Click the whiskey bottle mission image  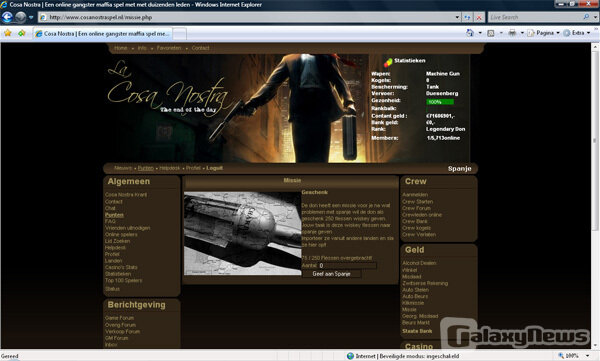(x=243, y=234)
